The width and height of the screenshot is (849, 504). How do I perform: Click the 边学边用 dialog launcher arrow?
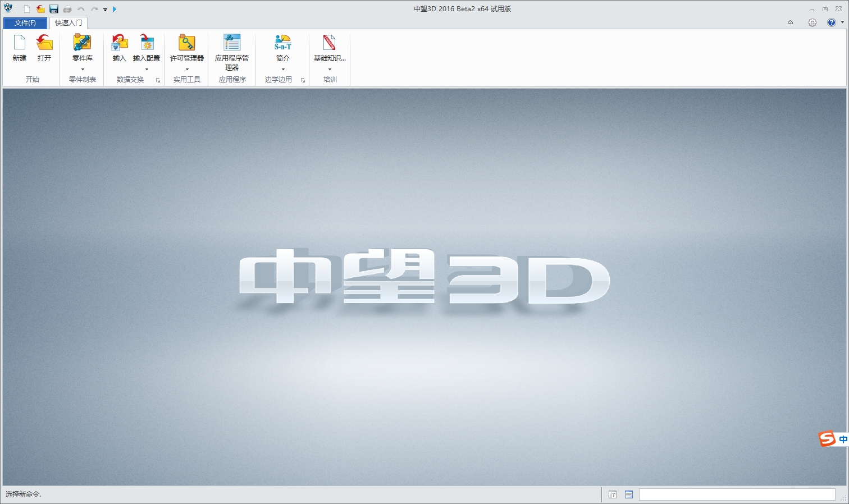tap(303, 80)
